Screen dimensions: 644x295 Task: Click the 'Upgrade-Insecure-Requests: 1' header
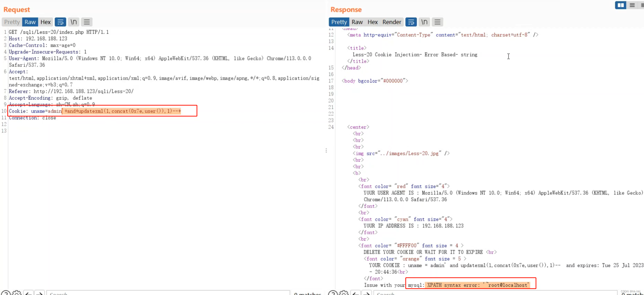pos(48,52)
